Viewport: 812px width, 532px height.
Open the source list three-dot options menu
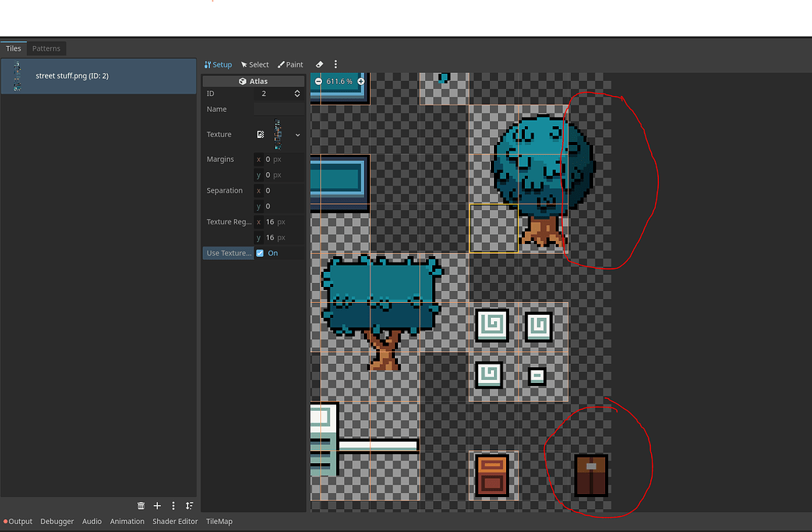[173, 505]
